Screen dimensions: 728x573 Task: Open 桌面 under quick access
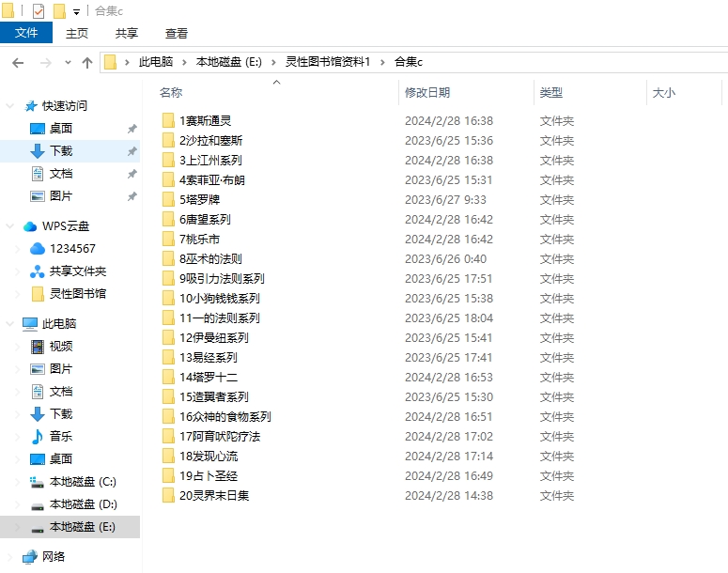(61, 128)
